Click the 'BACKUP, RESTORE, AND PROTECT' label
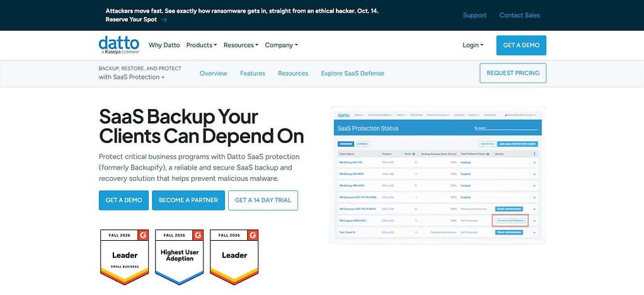The image size is (644, 295). tap(140, 69)
